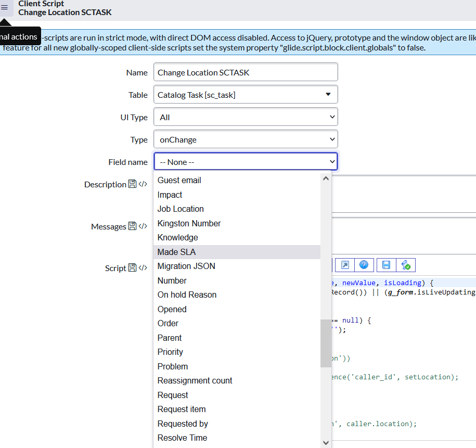
Task: Pick Requested by from the dropdown list
Action: [237, 424]
